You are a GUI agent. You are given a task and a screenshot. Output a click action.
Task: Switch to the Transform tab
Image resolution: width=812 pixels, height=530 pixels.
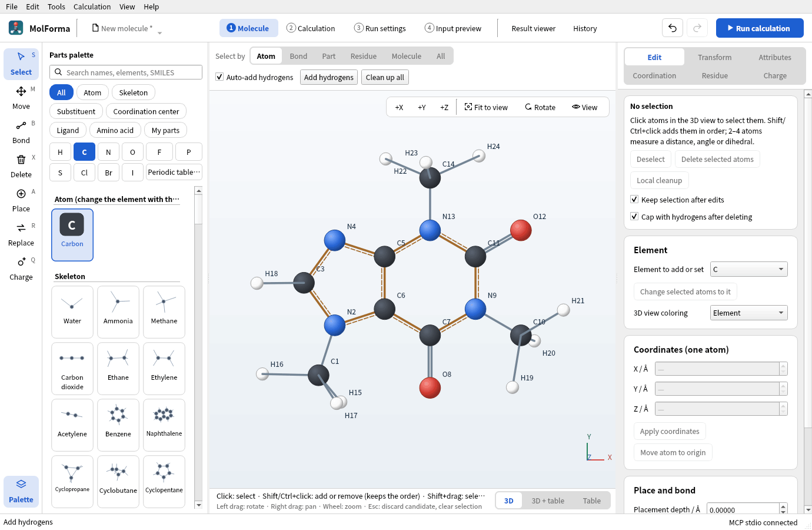(715, 57)
